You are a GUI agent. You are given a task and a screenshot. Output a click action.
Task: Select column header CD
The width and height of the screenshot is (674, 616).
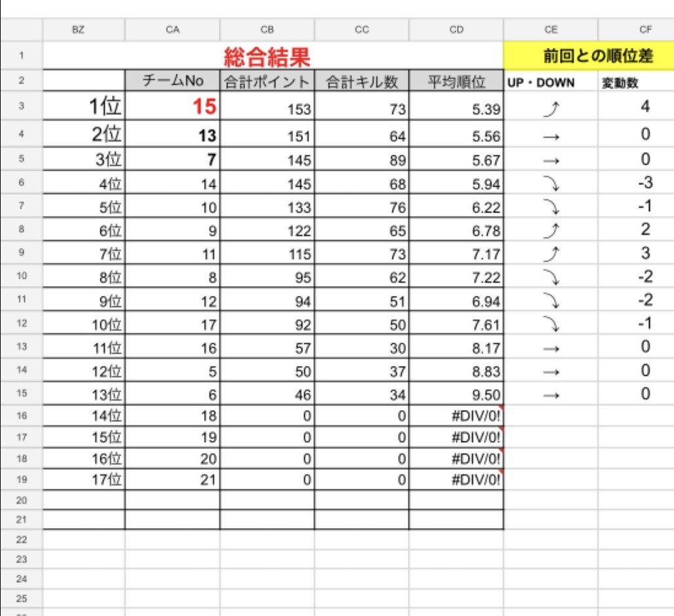(455, 29)
